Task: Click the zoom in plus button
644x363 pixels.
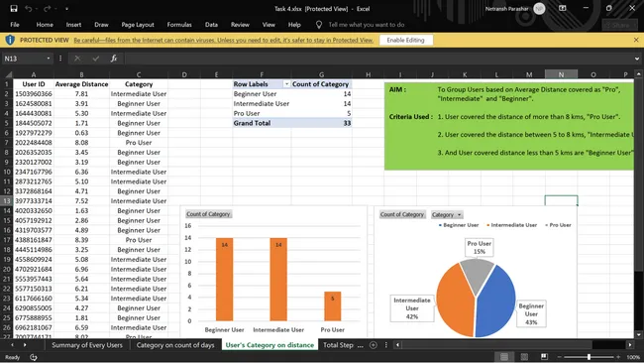Action: pos(618,357)
